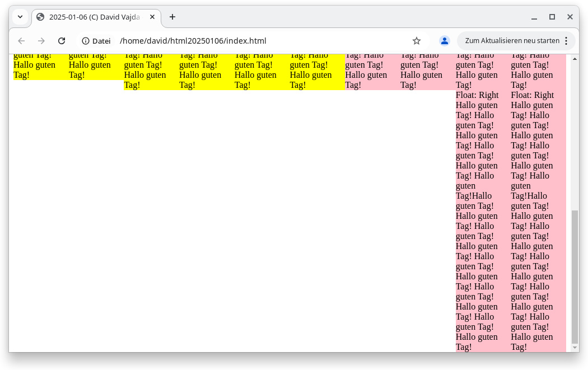The width and height of the screenshot is (588, 370).
Task: Bookmark this page with the star icon
Action: point(416,41)
